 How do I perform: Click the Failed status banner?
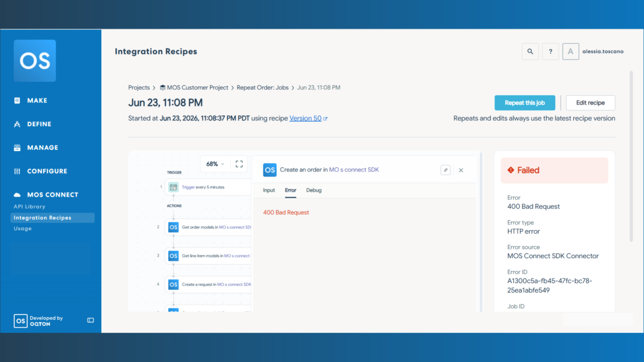pyautogui.click(x=554, y=170)
